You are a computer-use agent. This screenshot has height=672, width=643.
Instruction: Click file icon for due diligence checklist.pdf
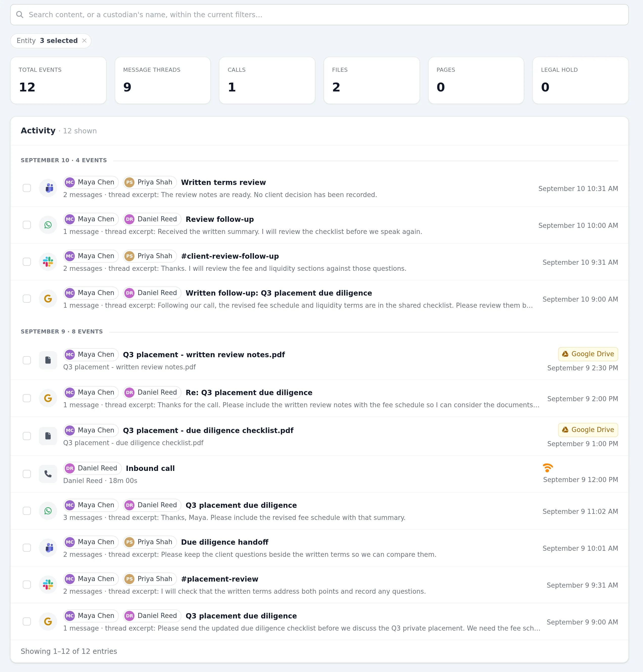pos(48,436)
